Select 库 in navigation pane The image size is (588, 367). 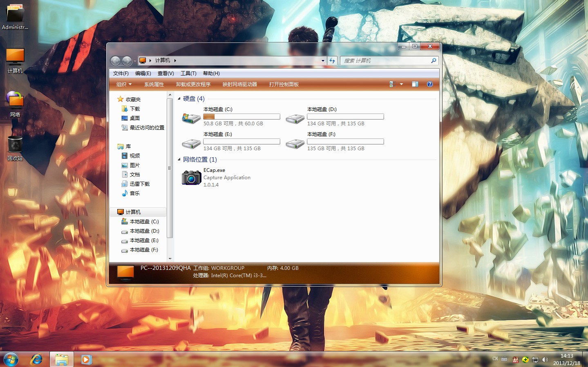click(128, 146)
